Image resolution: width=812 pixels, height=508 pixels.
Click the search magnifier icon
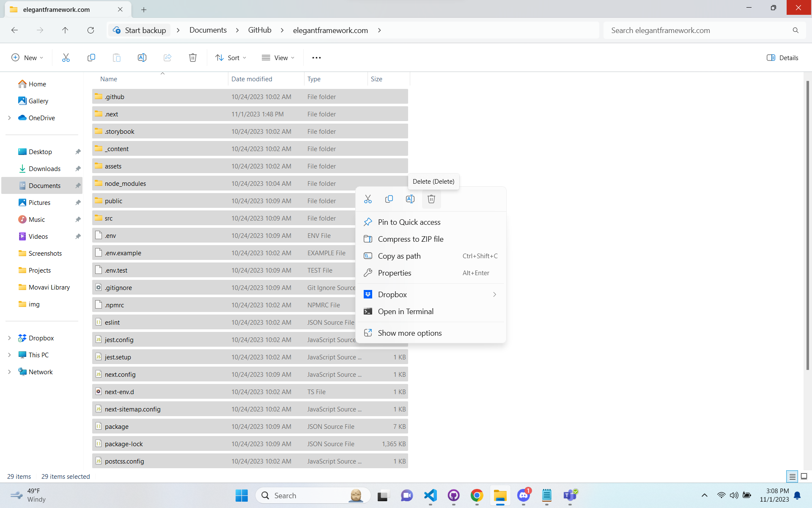pyautogui.click(x=796, y=30)
